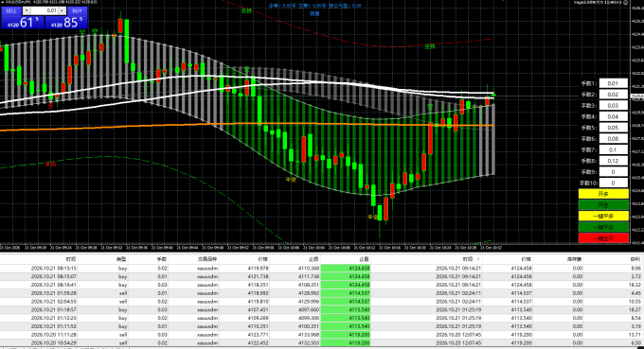Click the 手数5 lot field showing 0.05
Viewport: 644px width, 349px height.
[x=613, y=128]
